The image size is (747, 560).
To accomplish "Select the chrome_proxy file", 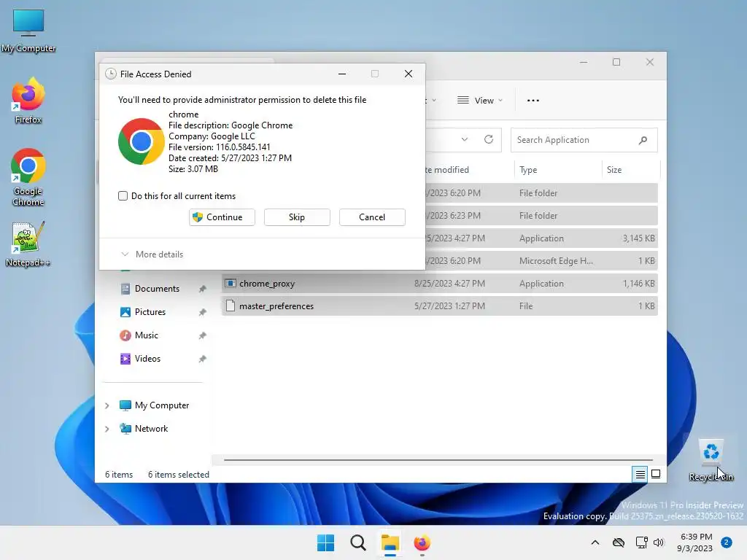I will pos(440,284).
